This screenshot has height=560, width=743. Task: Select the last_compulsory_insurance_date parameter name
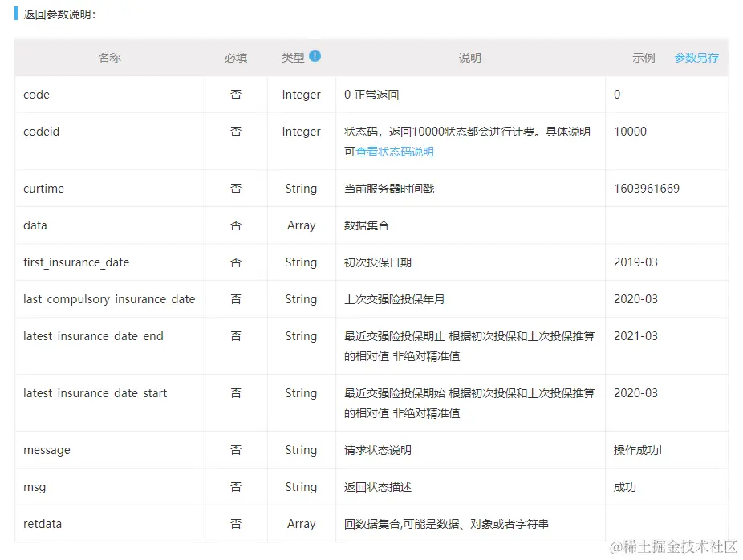(109, 299)
